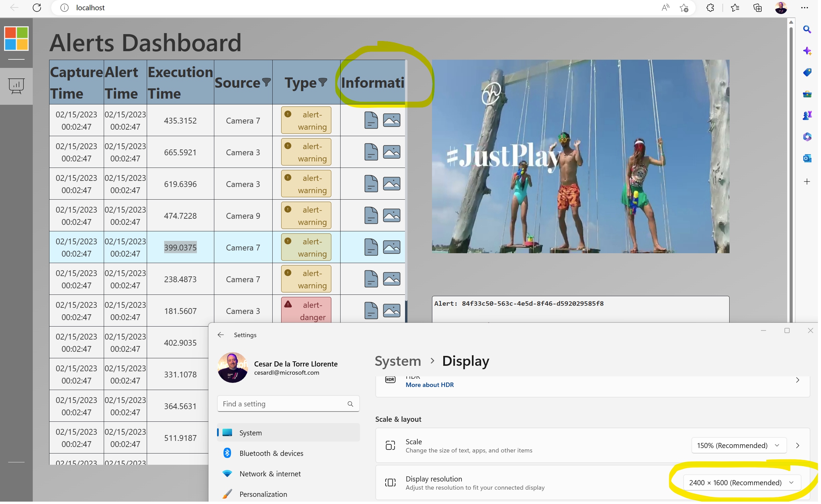Expand the HDR settings row
This screenshot has height=504, width=821.
pos(797,380)
